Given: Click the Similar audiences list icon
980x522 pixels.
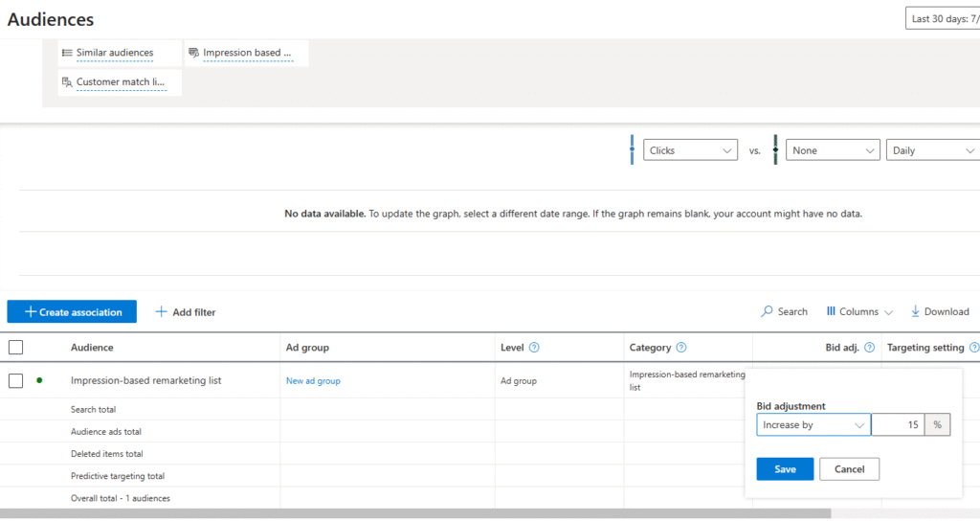Looking at the screenshot, I should tap(67, 53).
